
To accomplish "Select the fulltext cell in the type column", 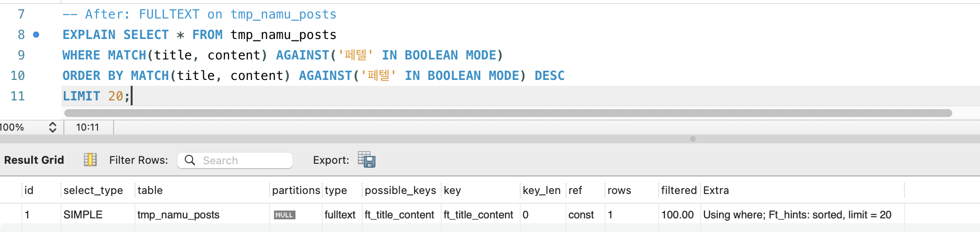I will tap(340, 215).
